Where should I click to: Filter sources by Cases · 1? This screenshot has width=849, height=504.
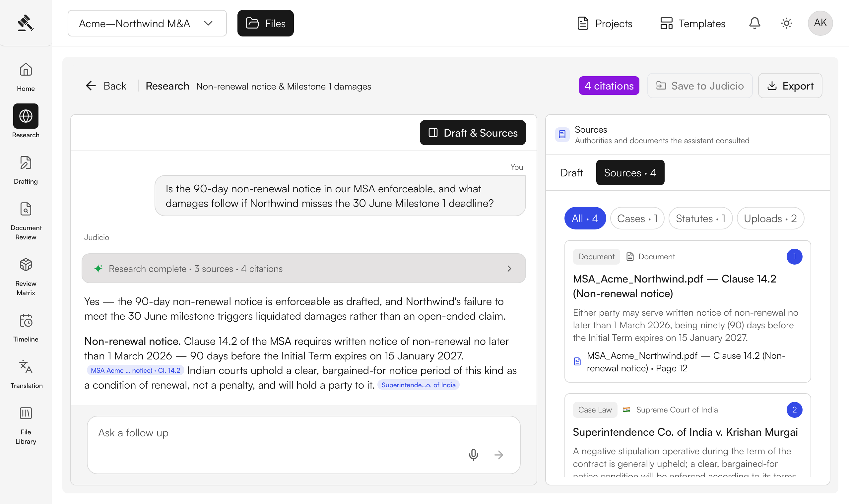tap(637, 218)
